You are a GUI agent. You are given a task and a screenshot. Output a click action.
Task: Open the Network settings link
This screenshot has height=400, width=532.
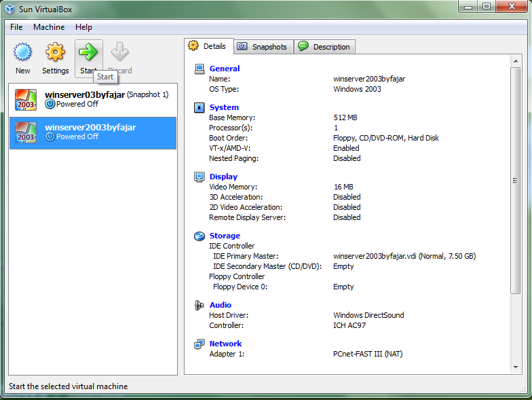click(225, 344)
